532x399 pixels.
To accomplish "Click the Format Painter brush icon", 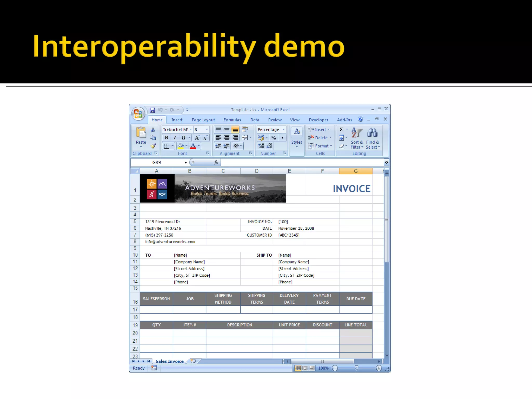I will (153, 146).
